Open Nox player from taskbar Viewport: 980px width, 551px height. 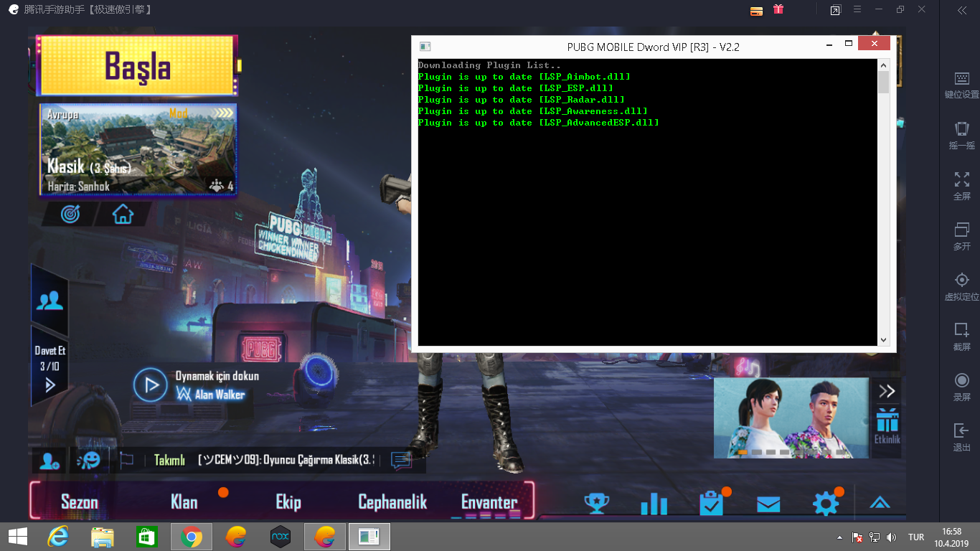click(x=281, y=537)
